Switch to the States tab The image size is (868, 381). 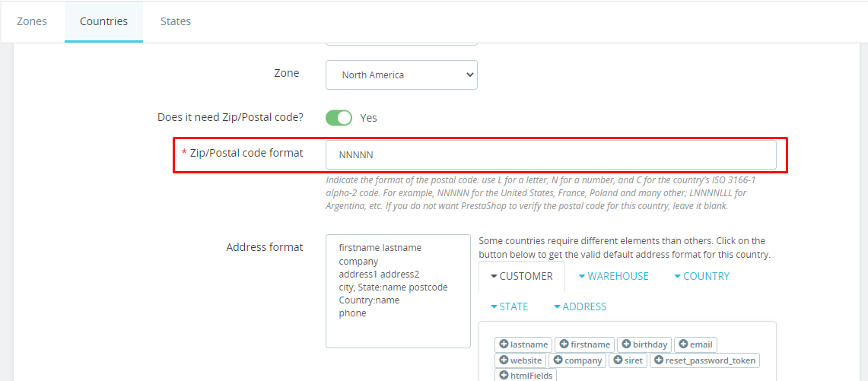click(176, 21)
